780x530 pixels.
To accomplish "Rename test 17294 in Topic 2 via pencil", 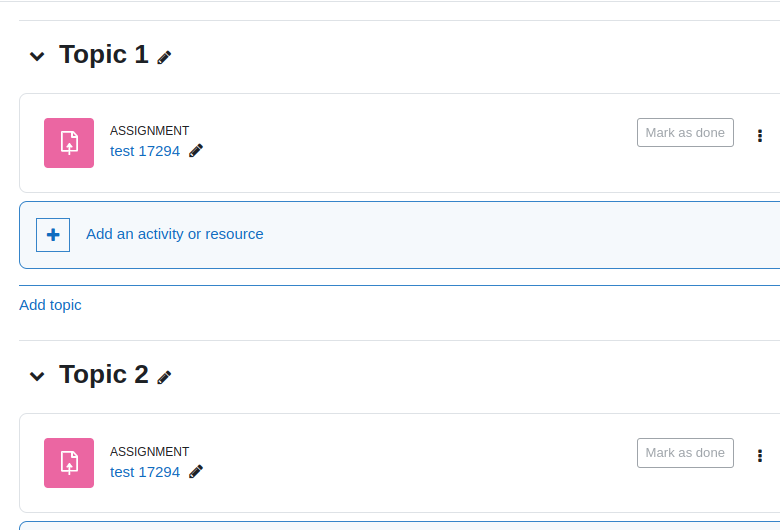I will pyautogui.click(x=196, y=472).
